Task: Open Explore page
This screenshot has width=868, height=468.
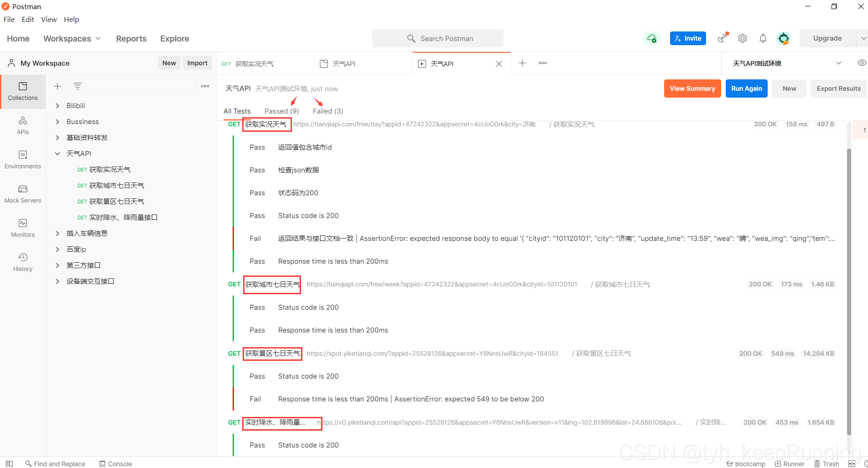Action: pos(175,39)
